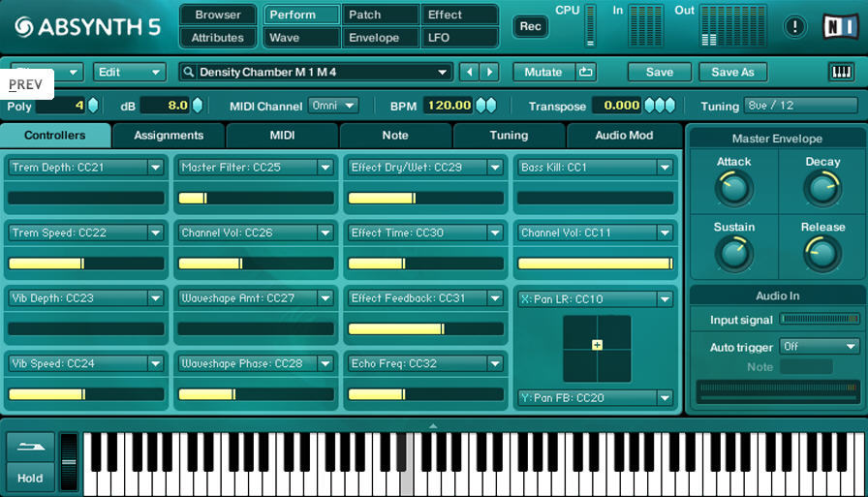
Task: Click the sustain pedal icon button
Action: 30,447
